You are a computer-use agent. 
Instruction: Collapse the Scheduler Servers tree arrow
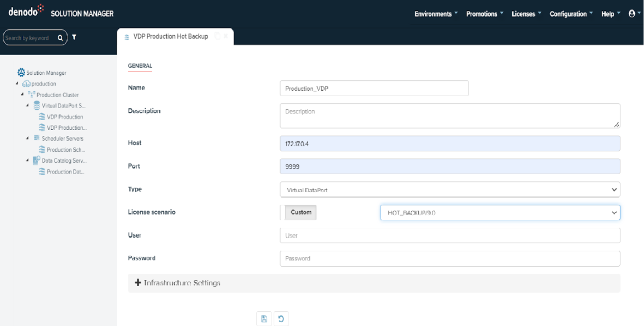(x=27, y=138)
